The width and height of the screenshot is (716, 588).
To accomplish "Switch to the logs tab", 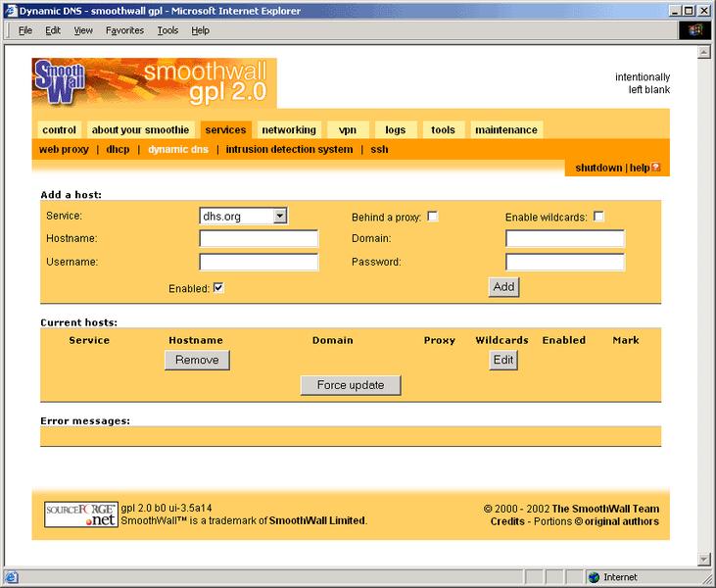I will [396, 129].
